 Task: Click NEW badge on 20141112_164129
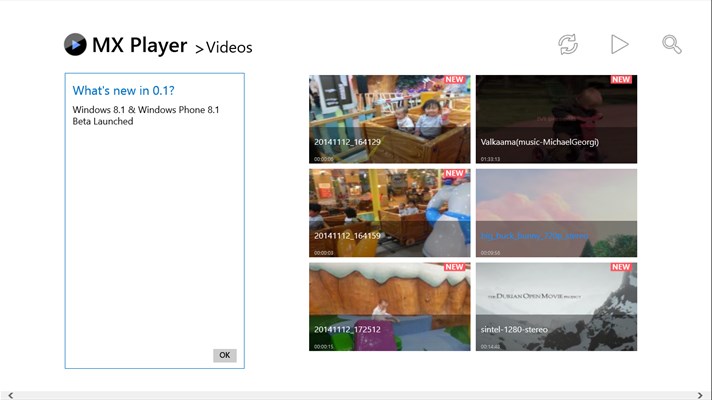(454, 79)
